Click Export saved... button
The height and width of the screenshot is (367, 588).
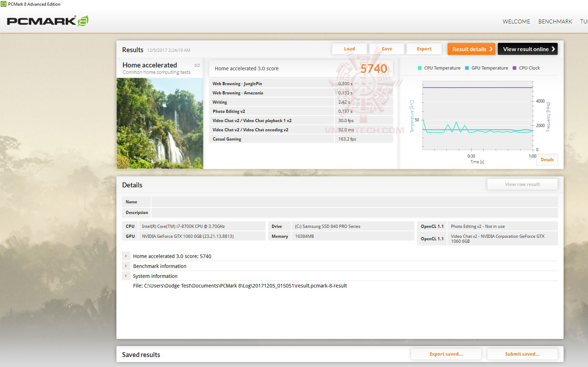point(446,354)
